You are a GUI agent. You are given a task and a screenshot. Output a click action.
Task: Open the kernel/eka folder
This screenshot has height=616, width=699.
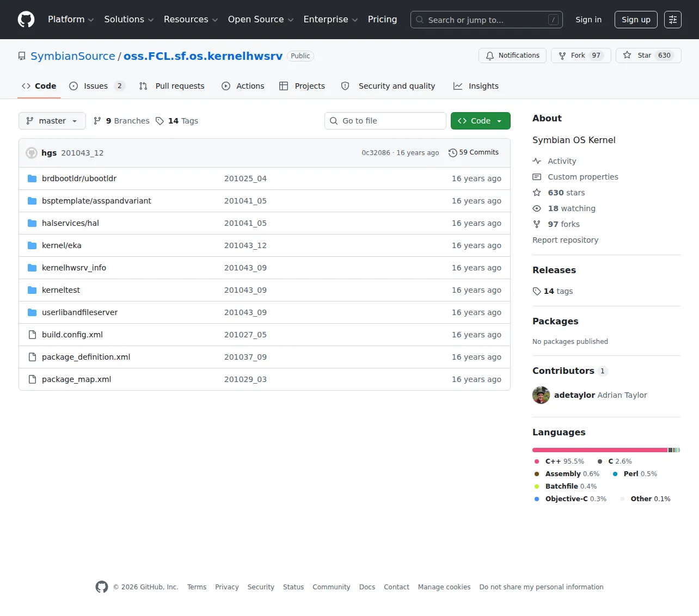point(62,245)
